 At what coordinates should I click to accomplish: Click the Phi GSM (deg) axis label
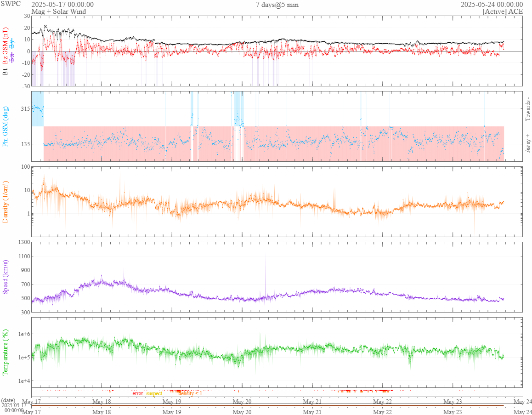6,126
